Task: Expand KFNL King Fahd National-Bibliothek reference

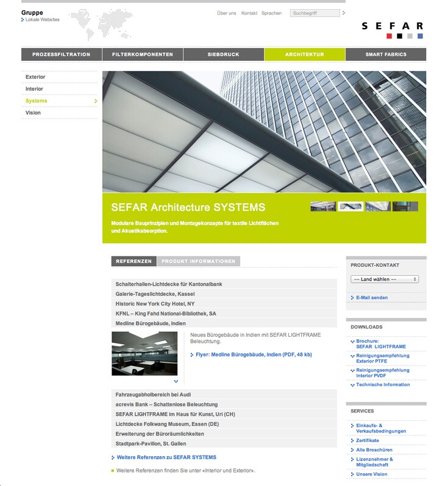Action: click(x=224, y=314)
